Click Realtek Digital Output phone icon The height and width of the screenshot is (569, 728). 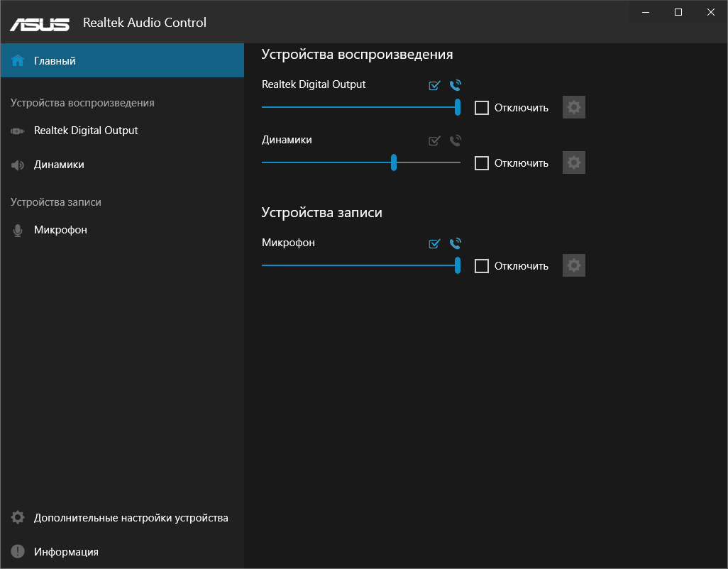click(456, 86)
